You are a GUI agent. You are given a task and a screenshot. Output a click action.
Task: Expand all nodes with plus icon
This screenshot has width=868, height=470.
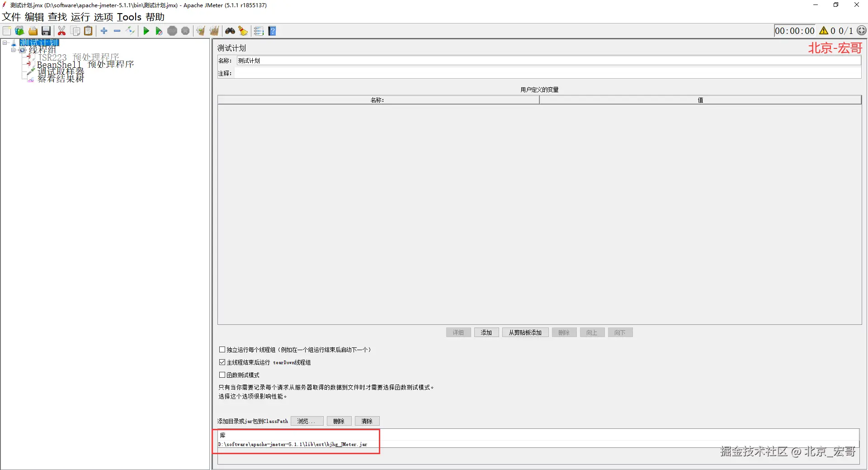click(104, 31)
